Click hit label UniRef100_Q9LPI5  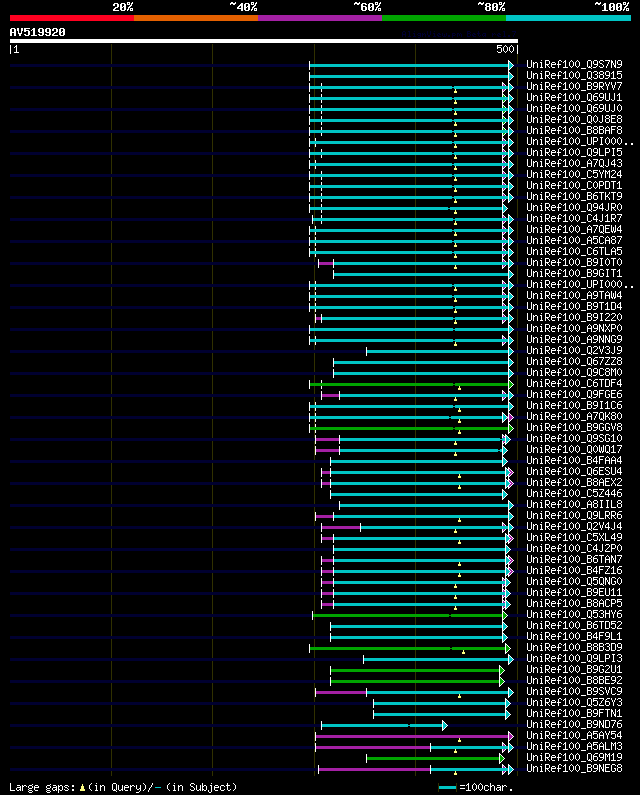click(574, 153)
